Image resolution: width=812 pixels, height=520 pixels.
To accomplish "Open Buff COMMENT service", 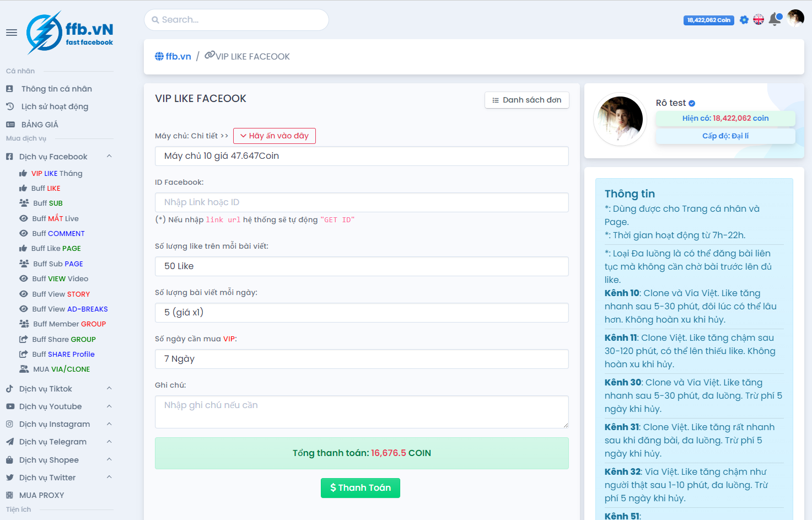I will [x=58, y=233].
